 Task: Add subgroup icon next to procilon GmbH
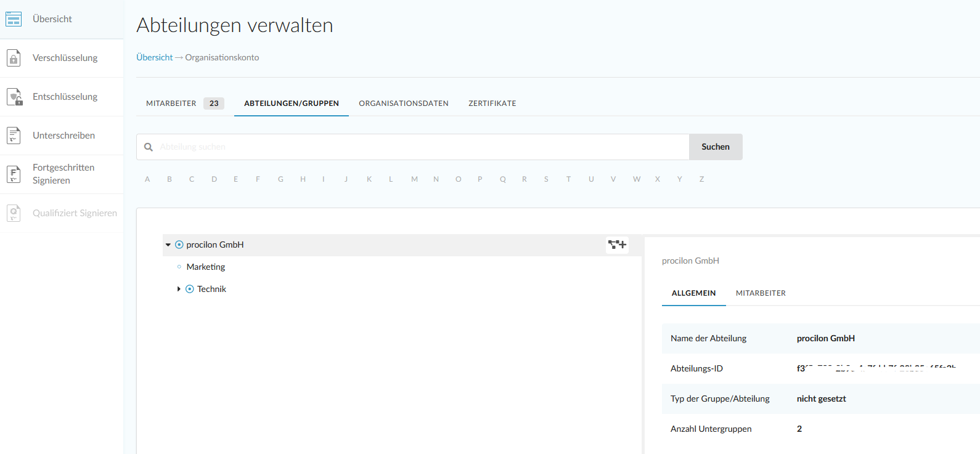(x=617, y=245)
